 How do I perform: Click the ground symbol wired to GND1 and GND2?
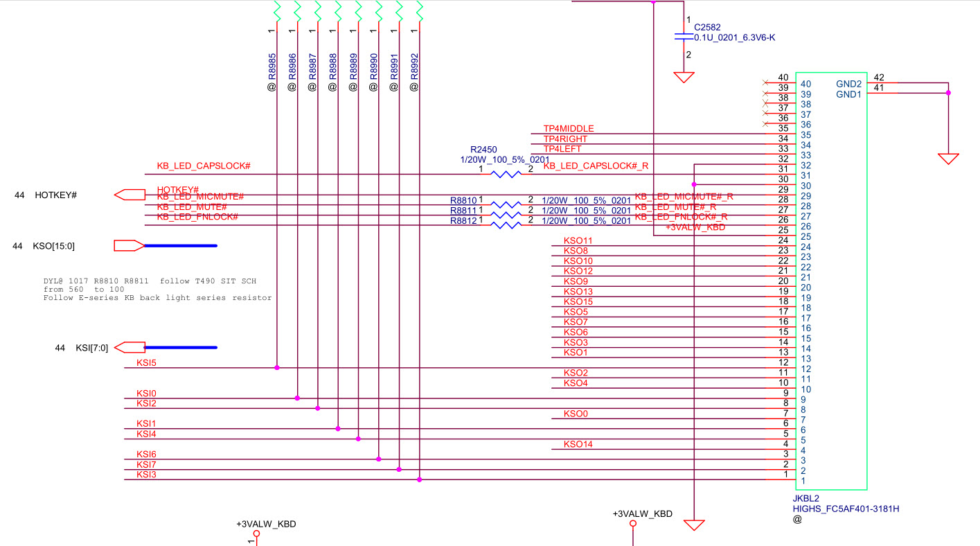point(949,158)
